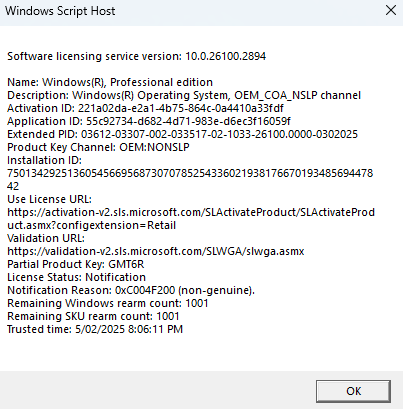
Task: Click the License Status: Notification line
Action: 76,277
